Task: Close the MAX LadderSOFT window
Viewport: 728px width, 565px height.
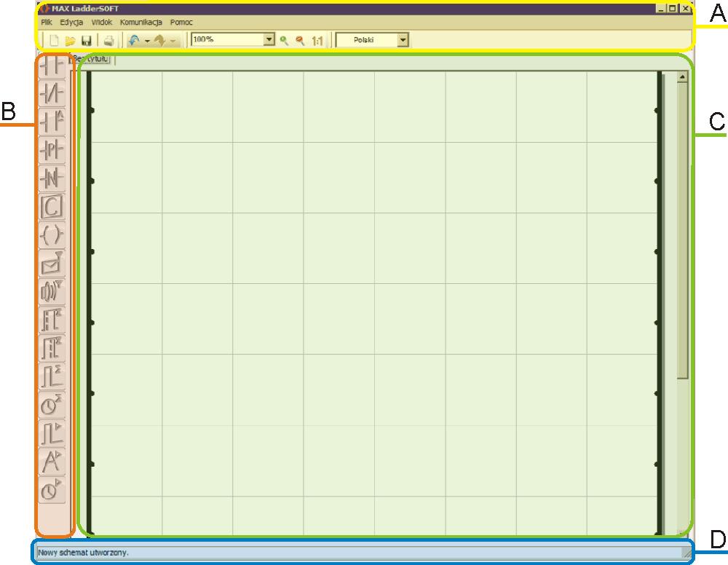Action: coord(685,8)
